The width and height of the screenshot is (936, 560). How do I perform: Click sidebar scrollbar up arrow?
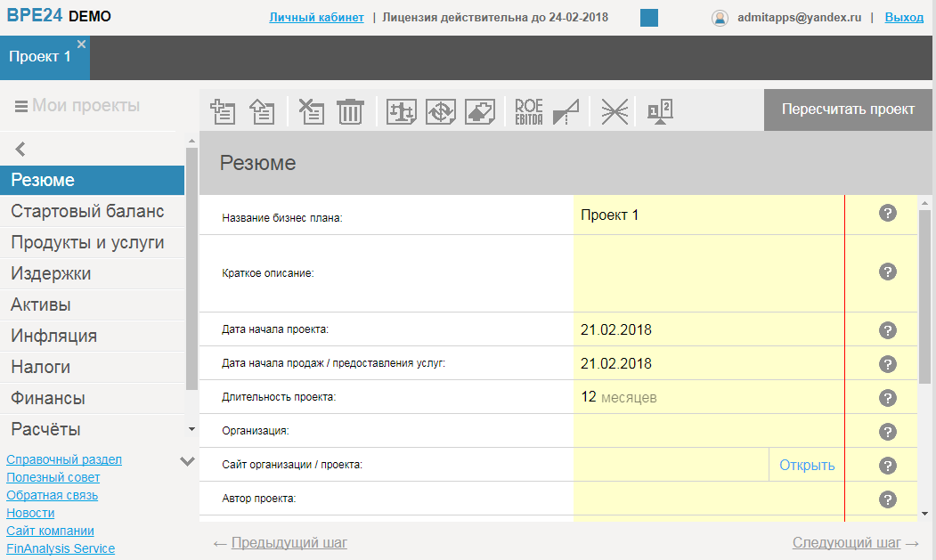coord(191,141)
